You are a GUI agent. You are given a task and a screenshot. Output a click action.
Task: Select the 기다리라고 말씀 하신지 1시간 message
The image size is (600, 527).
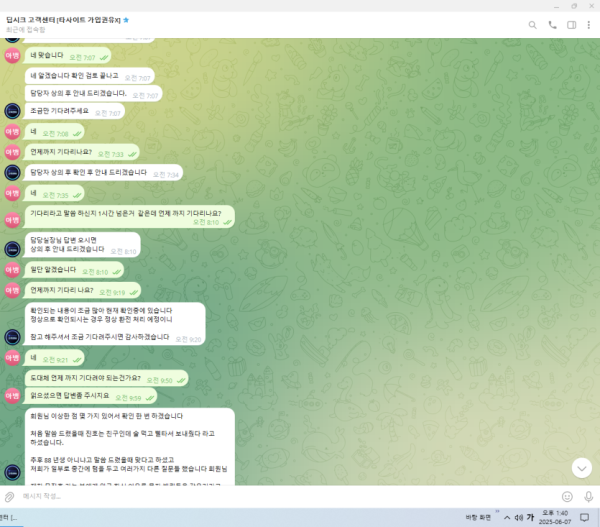point(130,217)
